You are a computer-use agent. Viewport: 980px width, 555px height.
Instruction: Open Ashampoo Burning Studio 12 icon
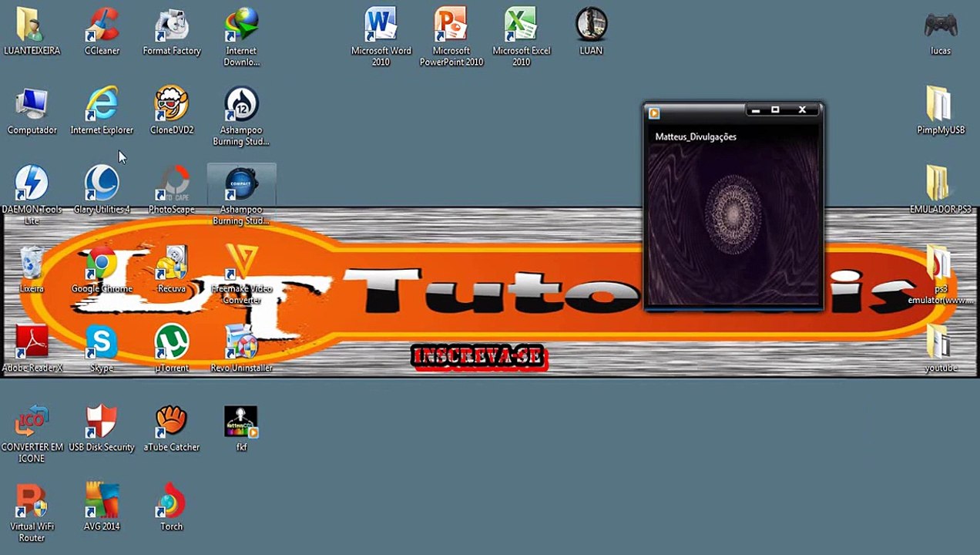pyautogui.click(x=241, y=116)
